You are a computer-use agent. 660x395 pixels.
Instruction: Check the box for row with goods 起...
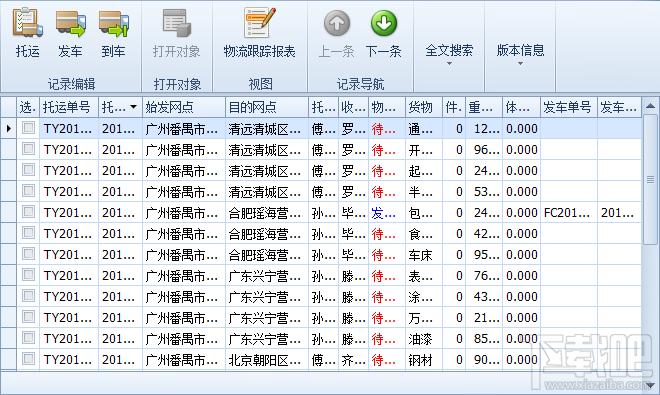(x=29, y=170)
